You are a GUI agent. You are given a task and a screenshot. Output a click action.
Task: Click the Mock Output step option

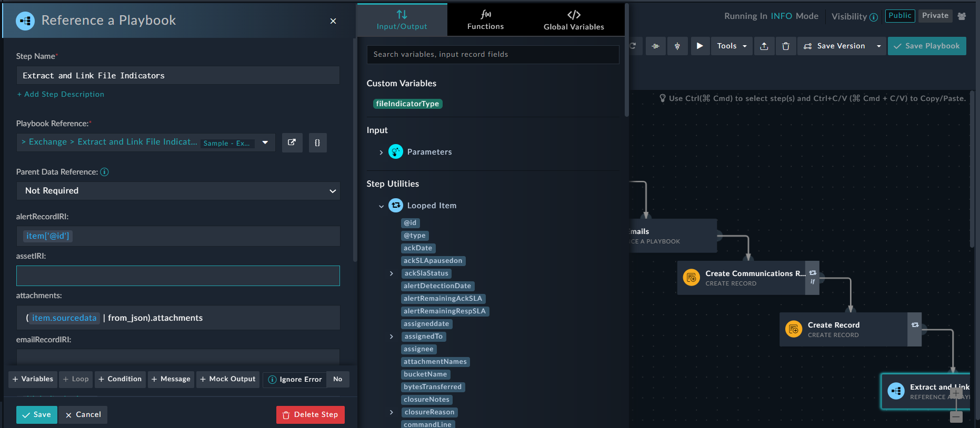[x=228, y=379]
